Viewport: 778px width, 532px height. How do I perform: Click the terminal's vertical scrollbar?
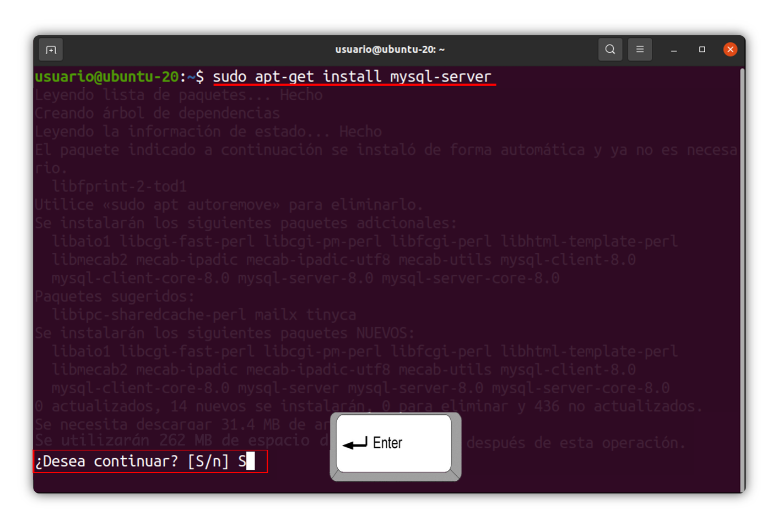(x=742, y=275)
